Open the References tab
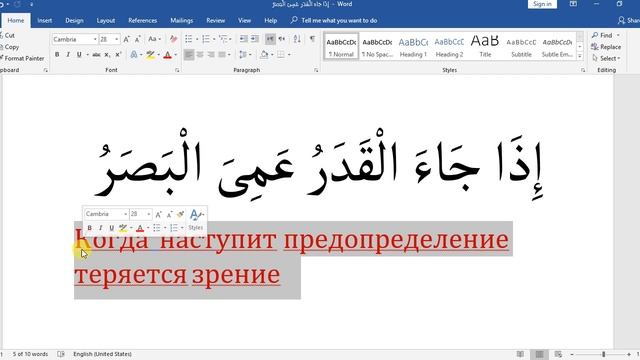This screenshot has width=640, height=360. [142, 20]
